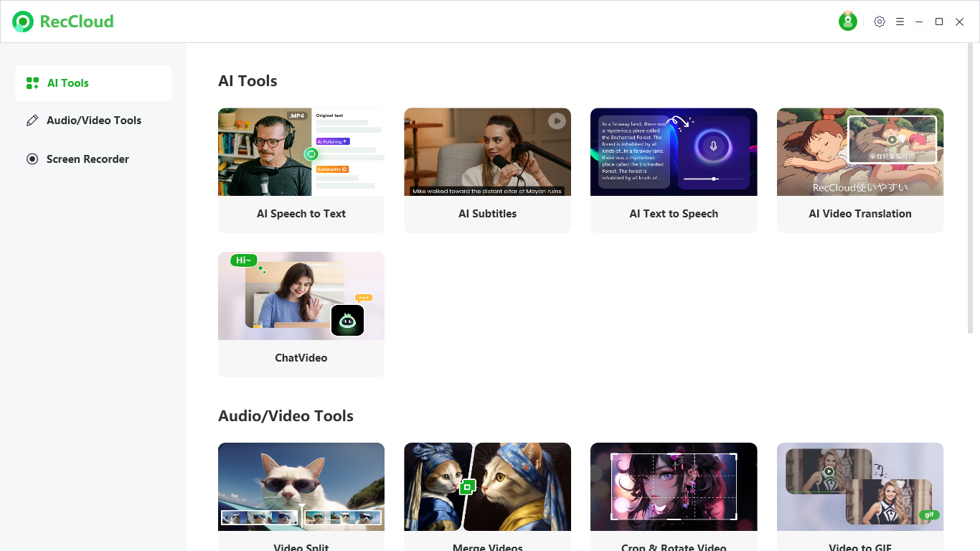Screen dimensions: 980x551
Task: Open the hamburger menu icon
Action: point(900,22)
